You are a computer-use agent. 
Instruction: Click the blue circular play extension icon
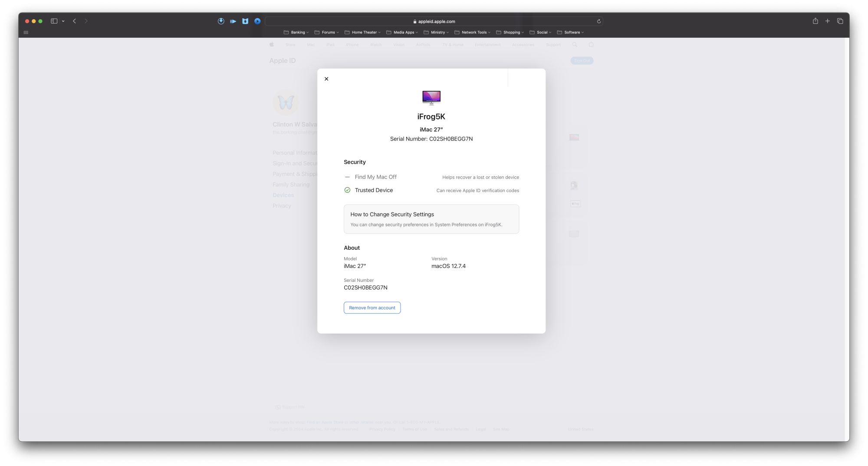pos(257,21)
